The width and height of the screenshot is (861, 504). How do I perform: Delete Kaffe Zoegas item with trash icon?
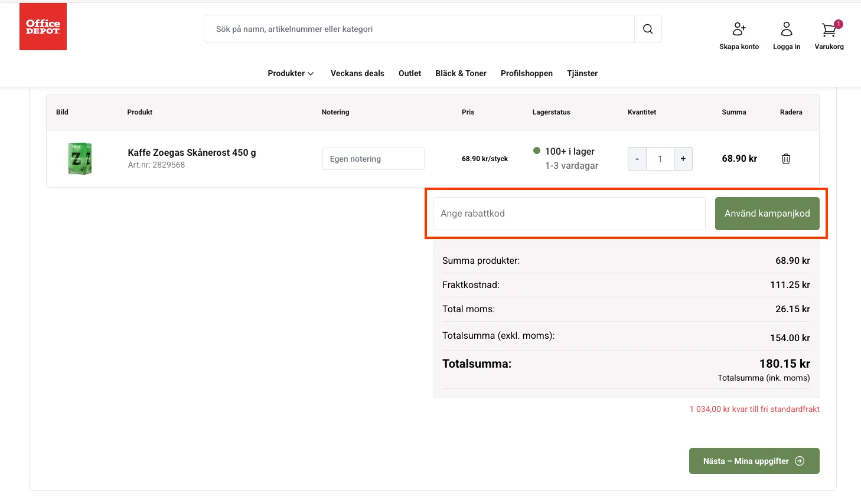click(786, 159)
